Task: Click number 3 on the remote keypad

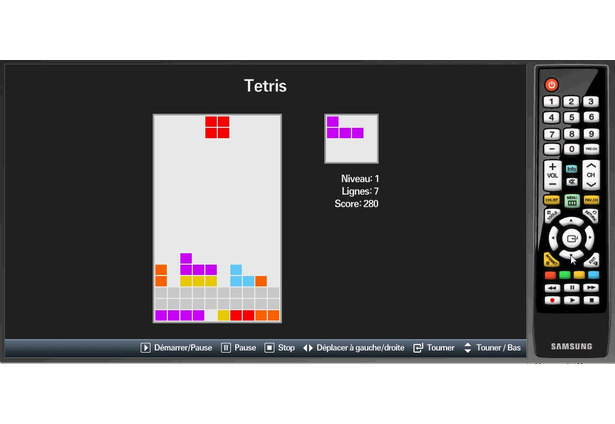Action: 591,102
